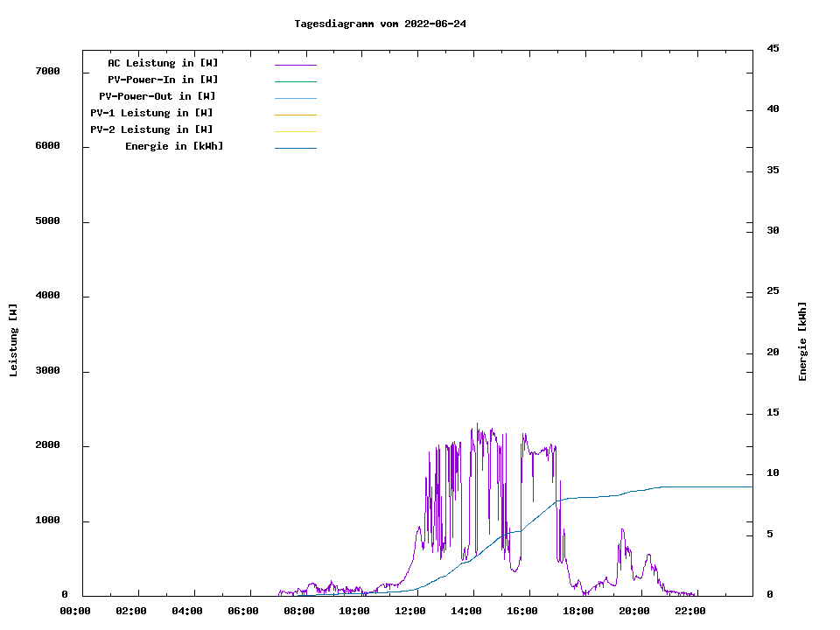Viewport: 840px width, 630px height.
Task: Click the yellow line sample for PV-2 Leistung
Action: pyautogui.click(x=295, y=131)
